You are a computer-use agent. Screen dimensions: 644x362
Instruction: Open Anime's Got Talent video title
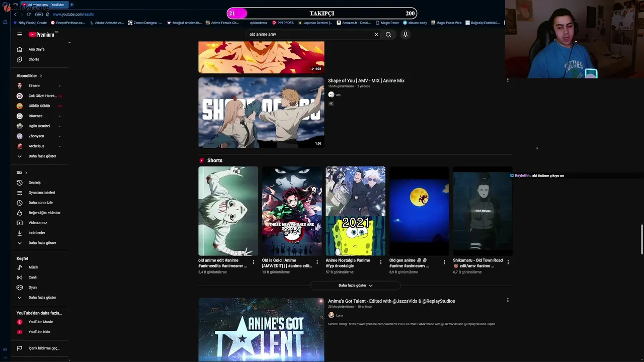click(x=391, y=301)
